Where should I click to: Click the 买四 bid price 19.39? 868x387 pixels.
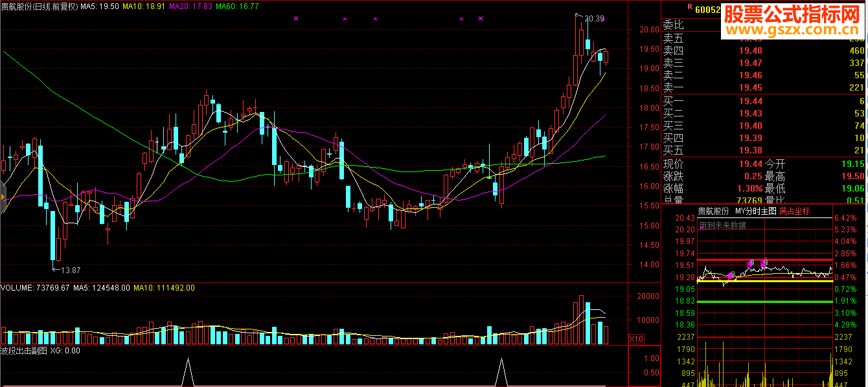[749, 138]
